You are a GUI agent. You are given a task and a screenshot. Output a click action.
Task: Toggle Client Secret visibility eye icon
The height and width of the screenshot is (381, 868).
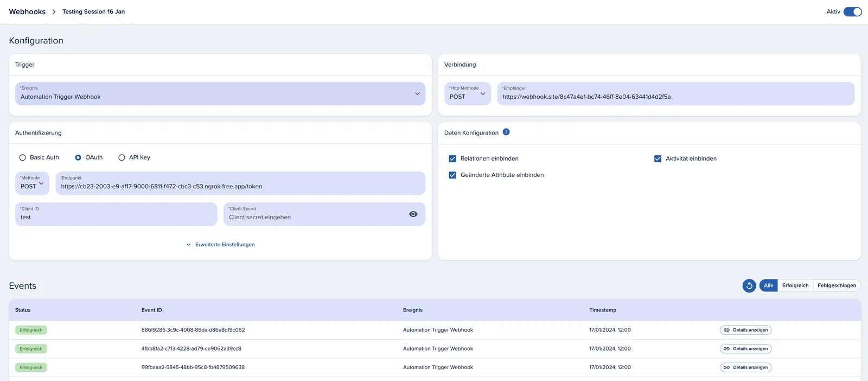[413, 214]
